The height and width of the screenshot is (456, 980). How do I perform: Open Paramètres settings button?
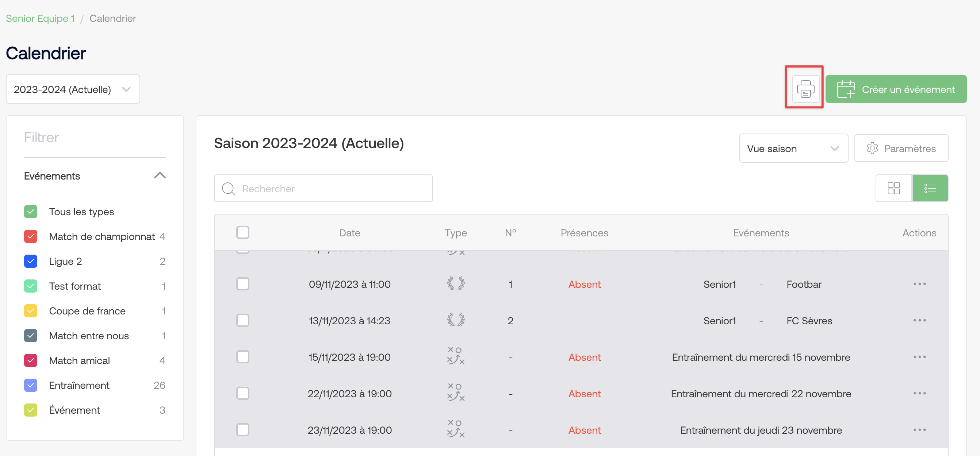pos(901,148)
